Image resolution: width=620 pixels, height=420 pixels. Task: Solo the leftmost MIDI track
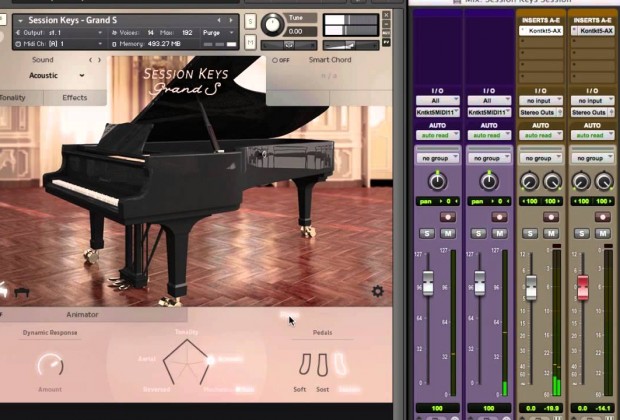(427, 233)
